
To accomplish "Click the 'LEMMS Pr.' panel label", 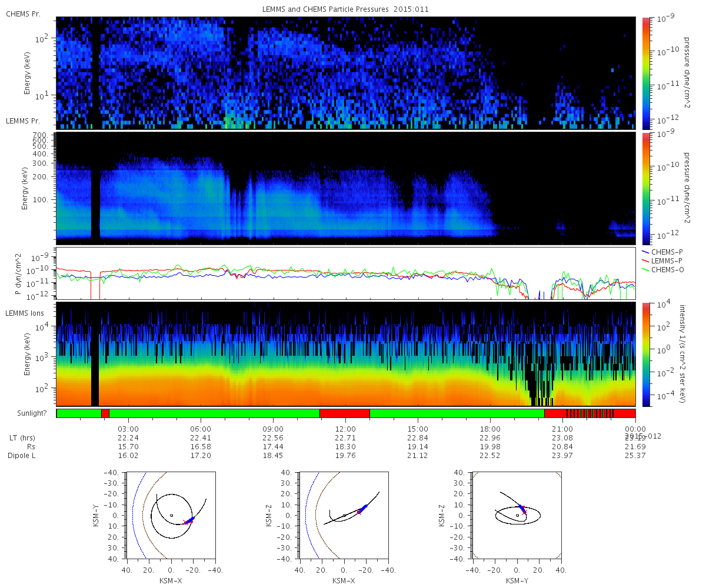I will click(x=23, y=121).
